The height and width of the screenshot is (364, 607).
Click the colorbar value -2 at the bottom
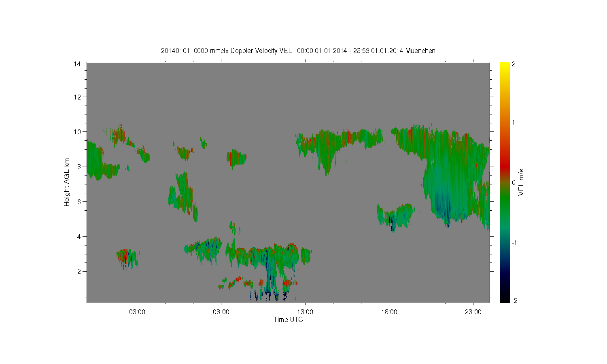(514, 301)
